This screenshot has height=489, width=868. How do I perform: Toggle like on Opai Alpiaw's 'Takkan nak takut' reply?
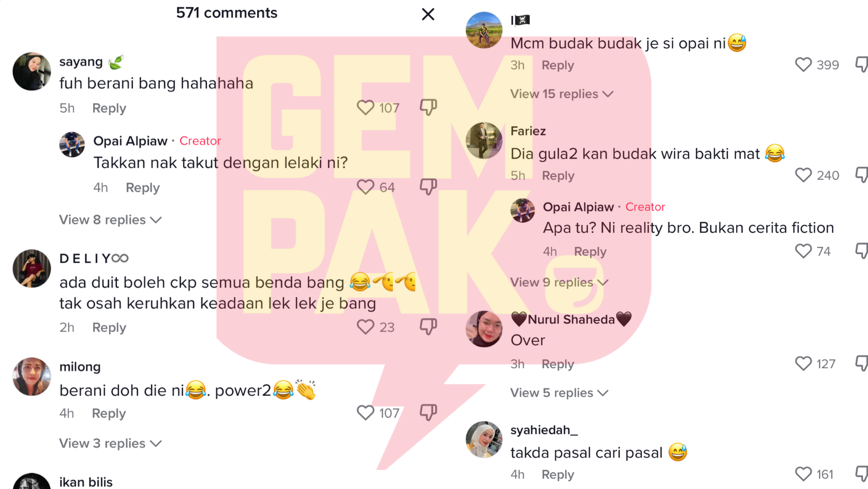point(365,187)
